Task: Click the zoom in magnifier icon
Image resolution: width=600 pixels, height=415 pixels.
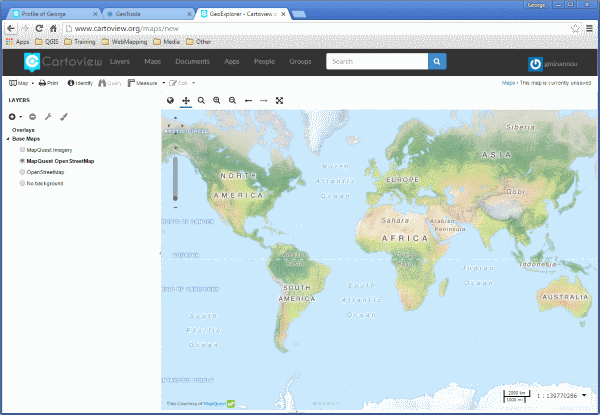Action: pyautogui.click(x=217, y=100)
